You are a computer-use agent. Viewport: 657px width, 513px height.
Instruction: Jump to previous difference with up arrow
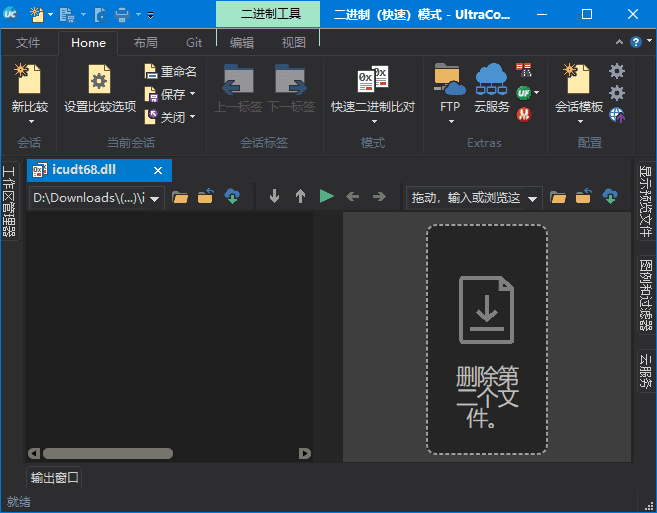[300, 197]
